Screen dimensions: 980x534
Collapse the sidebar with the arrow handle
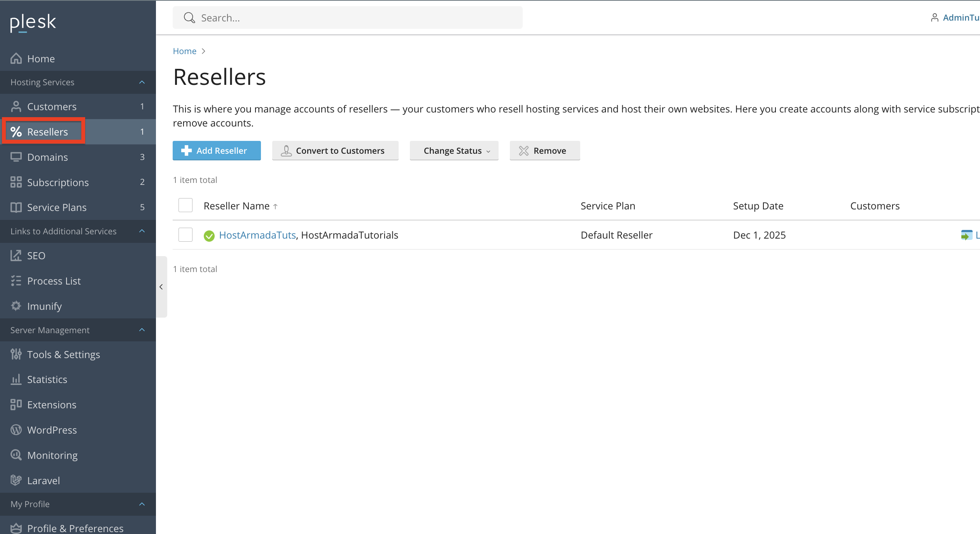point(161,287)
